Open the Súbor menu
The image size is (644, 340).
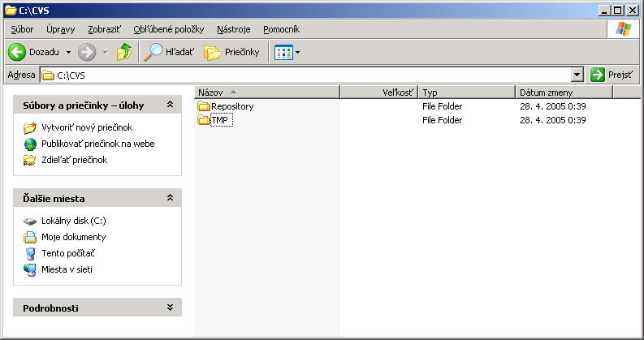pos(22,29)
